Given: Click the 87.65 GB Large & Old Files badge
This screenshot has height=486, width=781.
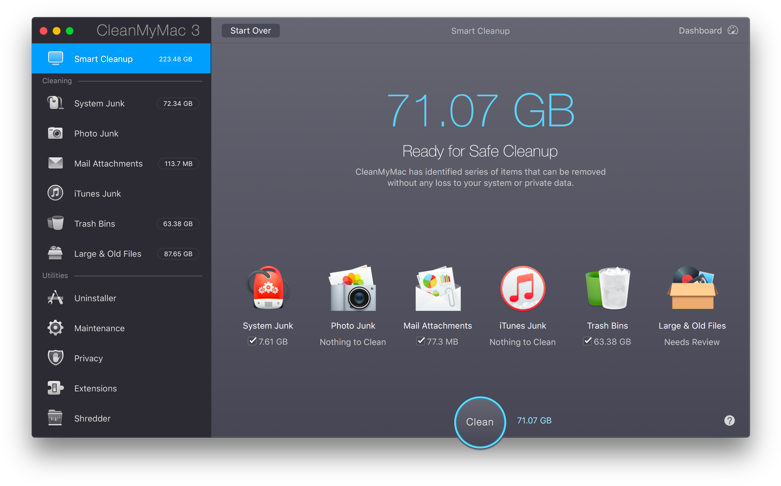Looking at the screenshot, I should 178,253.
